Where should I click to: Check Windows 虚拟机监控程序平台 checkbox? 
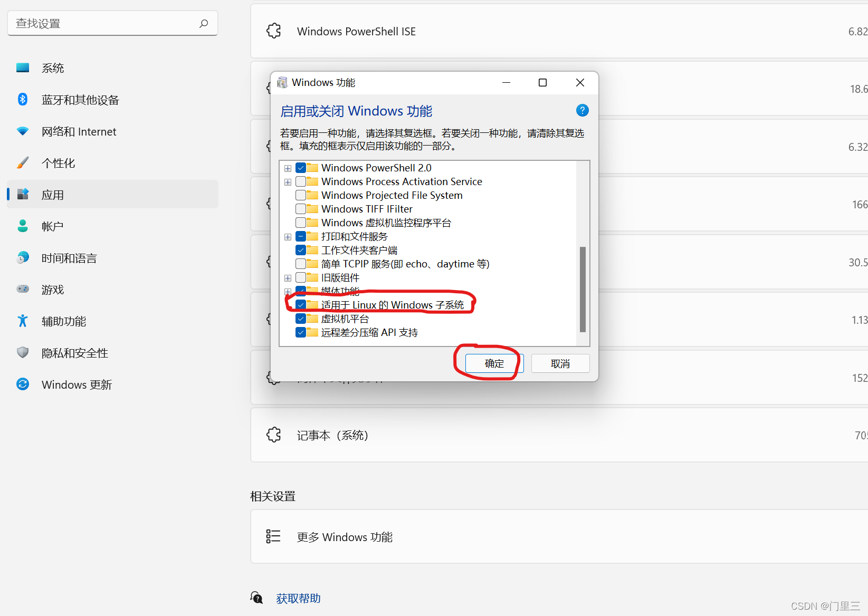point(301,223)
